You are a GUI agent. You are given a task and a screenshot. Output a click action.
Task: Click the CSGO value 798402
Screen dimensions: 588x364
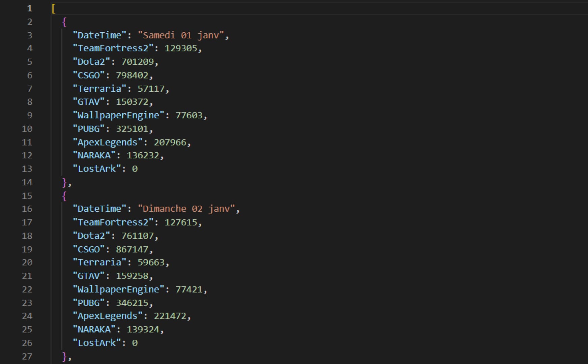point(132,75)
